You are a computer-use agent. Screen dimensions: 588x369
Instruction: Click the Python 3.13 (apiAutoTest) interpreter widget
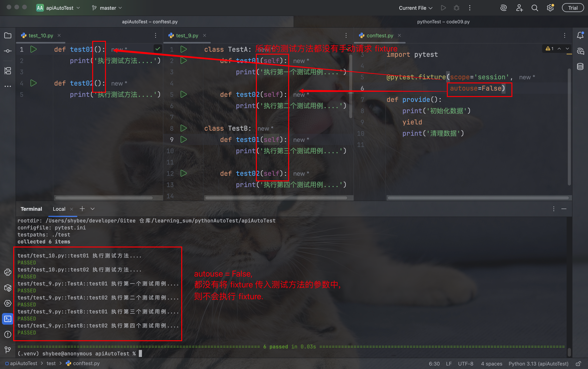click(x=538, y=364)
